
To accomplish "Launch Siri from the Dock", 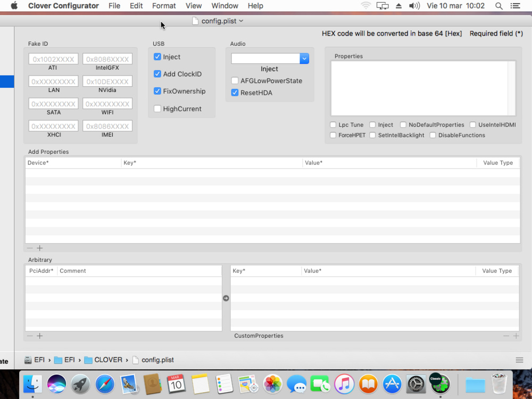I will [x=56, y=384].
